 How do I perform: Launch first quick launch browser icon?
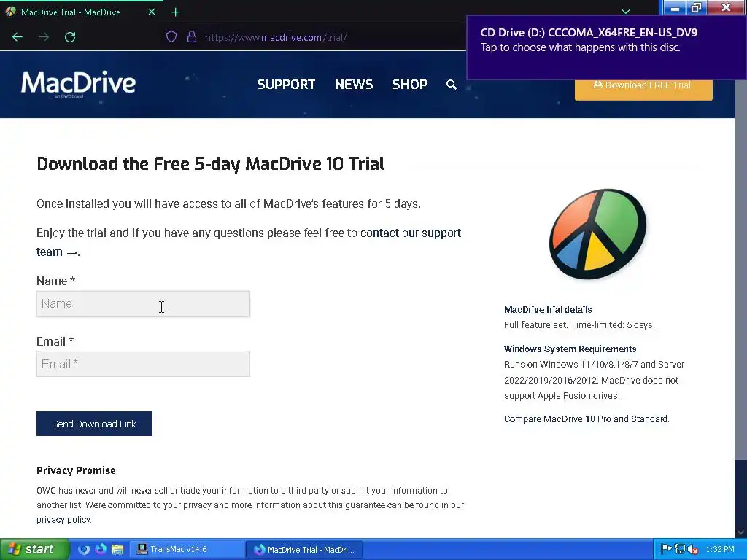pos(84,550)
